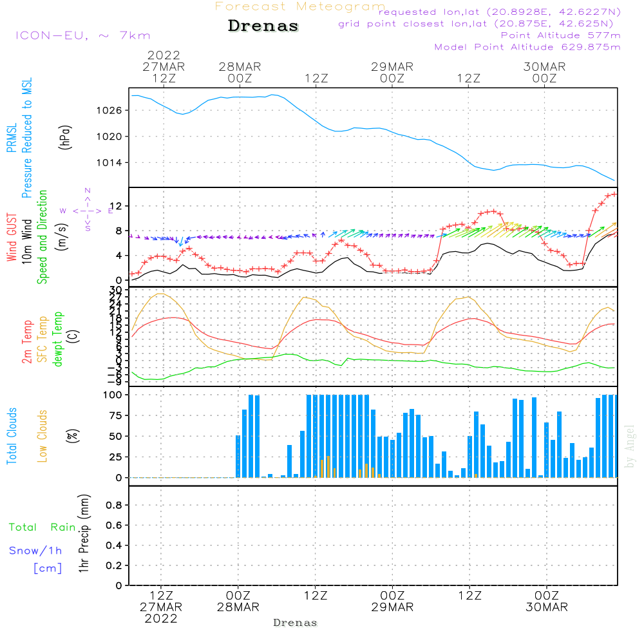Select the ICON-EU ~7km model label

click(82, 35)
